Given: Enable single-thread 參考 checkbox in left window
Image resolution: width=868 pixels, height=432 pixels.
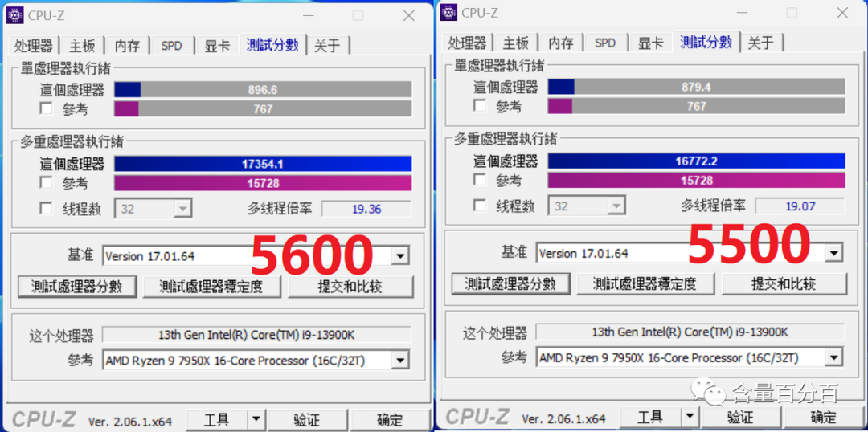Looking at the screenshot, I should tap(47, 108).
